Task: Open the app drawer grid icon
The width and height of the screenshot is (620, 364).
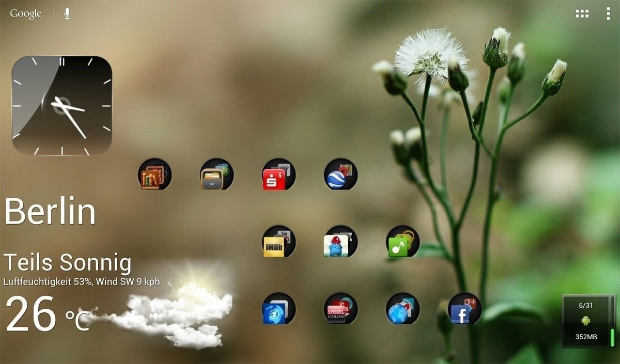Action: [582, 14]
